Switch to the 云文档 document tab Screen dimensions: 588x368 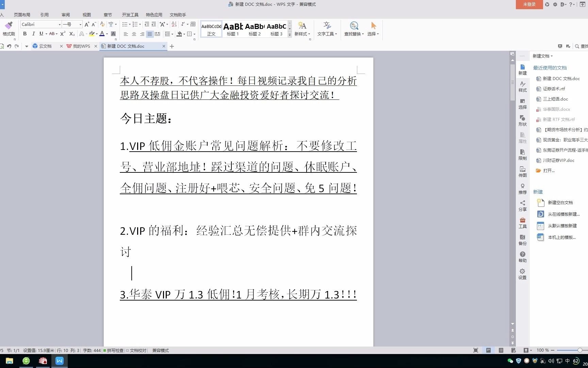pos(45,46)
